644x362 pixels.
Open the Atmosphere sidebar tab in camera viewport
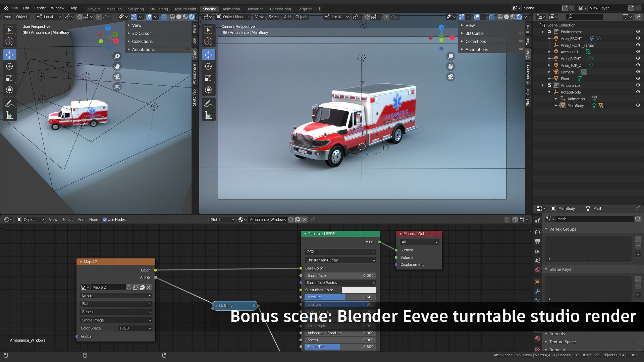528,74
